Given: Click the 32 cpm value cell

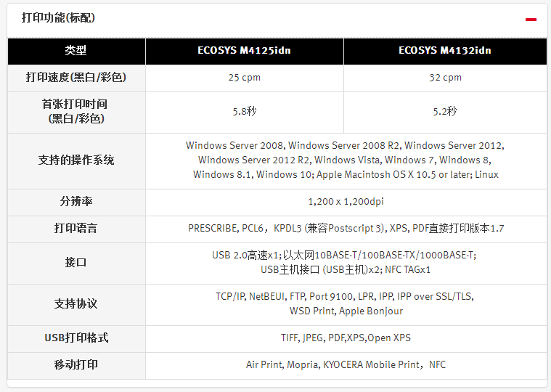Looking at the screenshot, I should coord(445,78).
